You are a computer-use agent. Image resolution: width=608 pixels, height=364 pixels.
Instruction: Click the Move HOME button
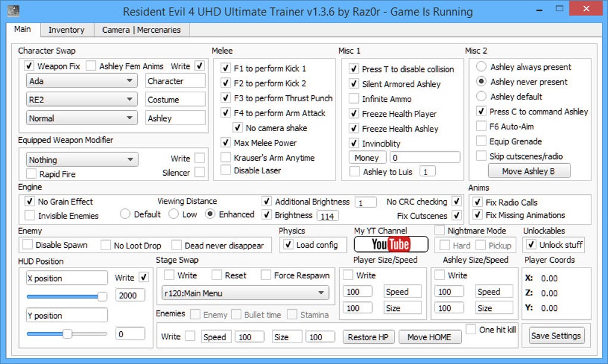point(430,337)
